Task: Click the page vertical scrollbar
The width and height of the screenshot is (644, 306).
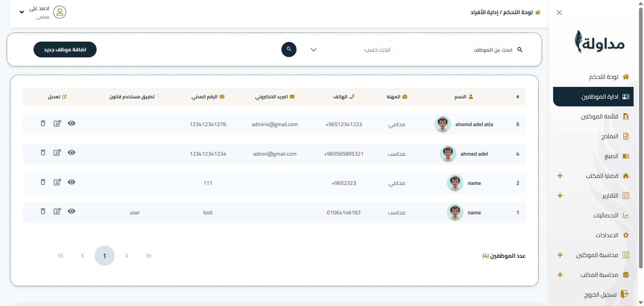Action: click(641, 138)
